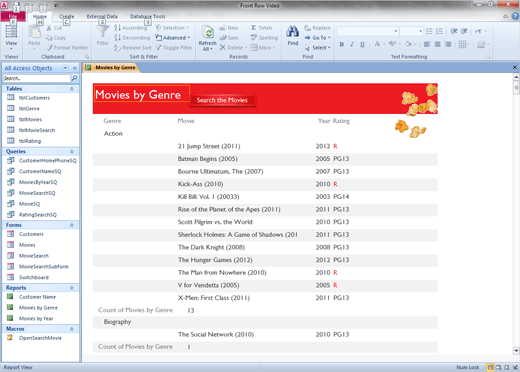
Task: Select the Movies by Genre document tab
Action: [112, 68]
